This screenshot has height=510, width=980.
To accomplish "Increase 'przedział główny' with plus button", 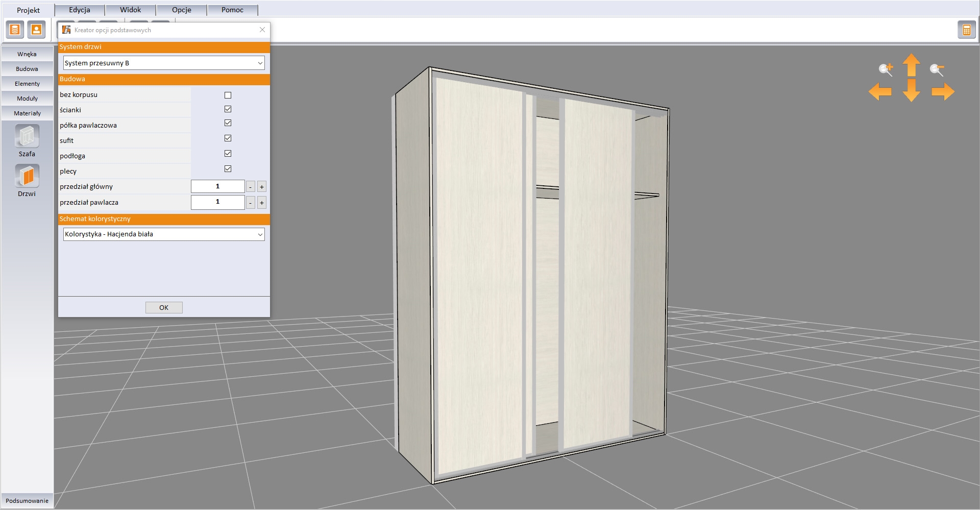I will [x=261, y=187].
